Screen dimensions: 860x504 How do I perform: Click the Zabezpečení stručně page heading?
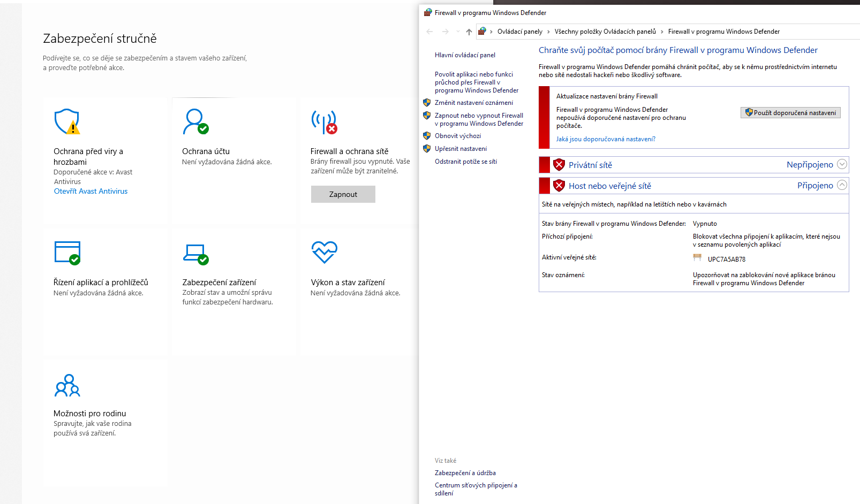click(100, 39)
